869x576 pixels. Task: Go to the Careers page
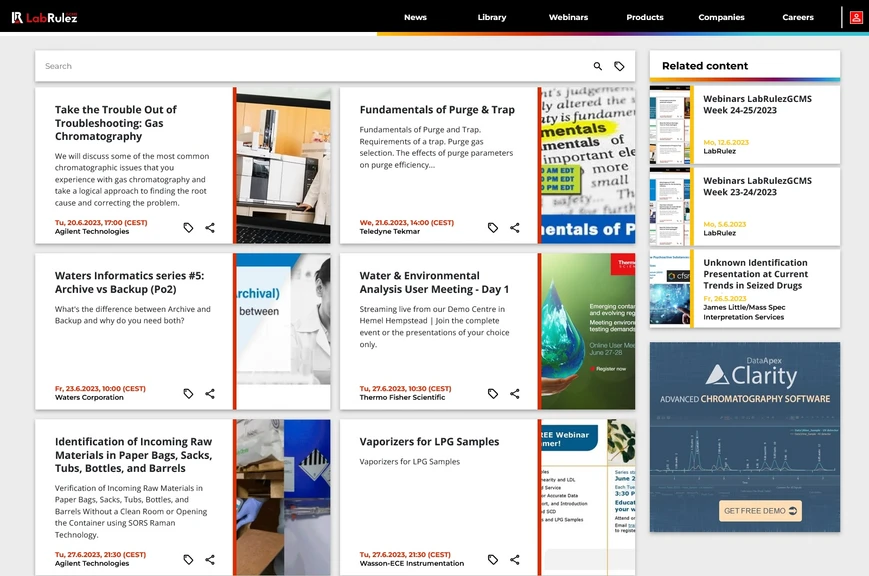click(798, 17)
